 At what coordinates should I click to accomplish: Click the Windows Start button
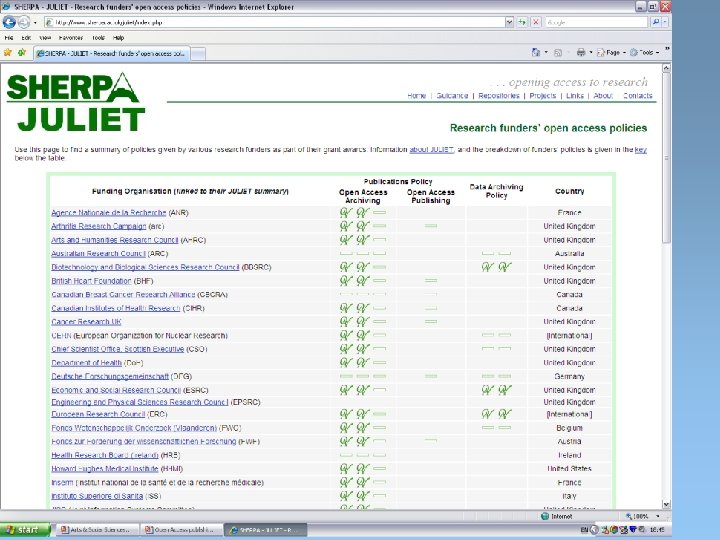click(x=25, y=530)
